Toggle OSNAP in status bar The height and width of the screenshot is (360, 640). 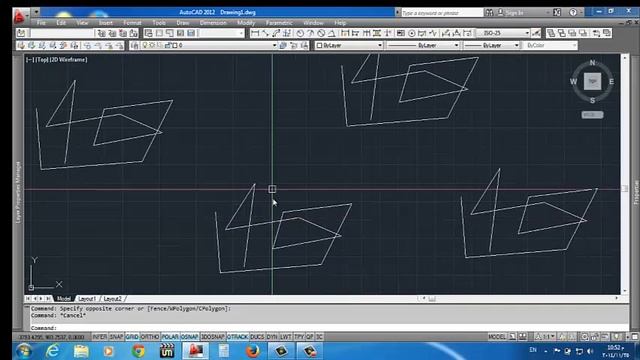(x=189, y=337)
